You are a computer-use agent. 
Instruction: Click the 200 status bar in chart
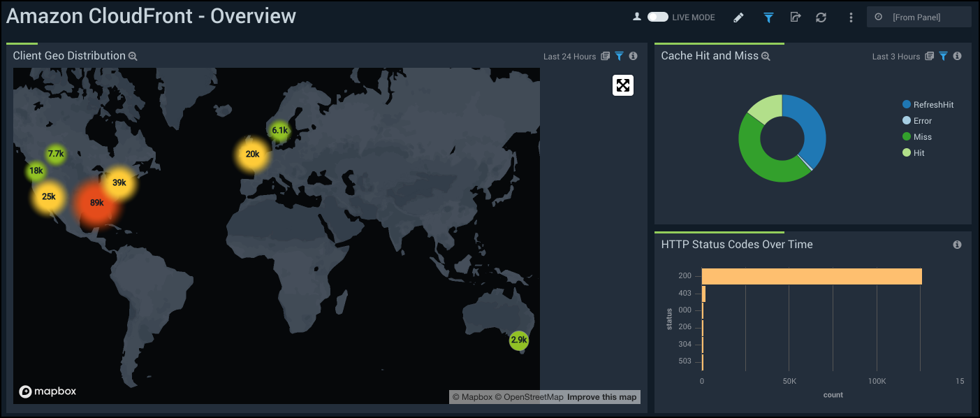811,276
